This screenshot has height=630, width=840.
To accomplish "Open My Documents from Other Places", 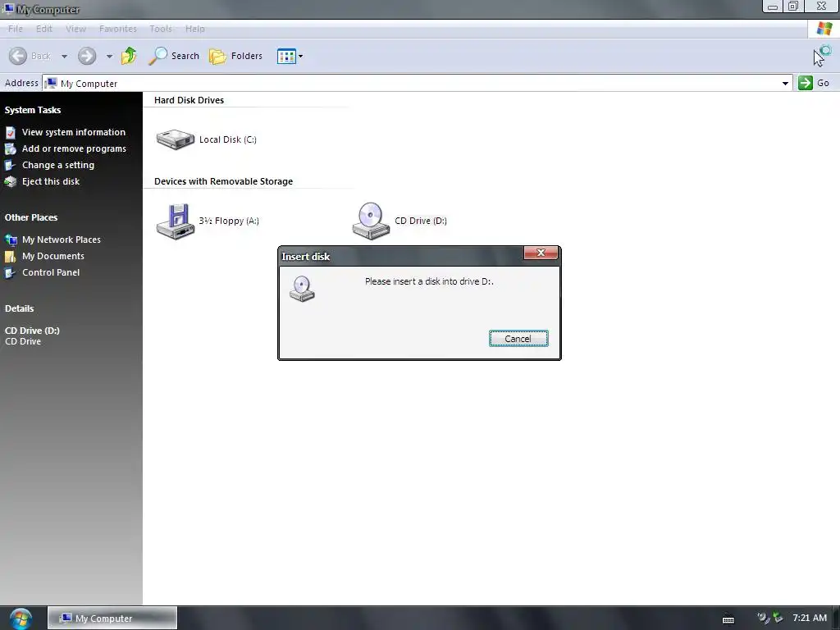I will pyautogui.click(x=53, y=256).
